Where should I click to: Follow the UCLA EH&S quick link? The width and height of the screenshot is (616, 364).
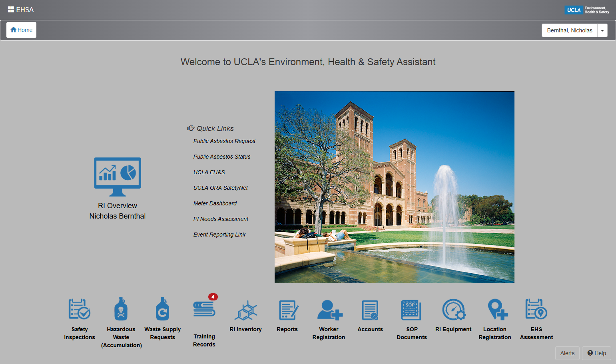click(x=209, y=172)
